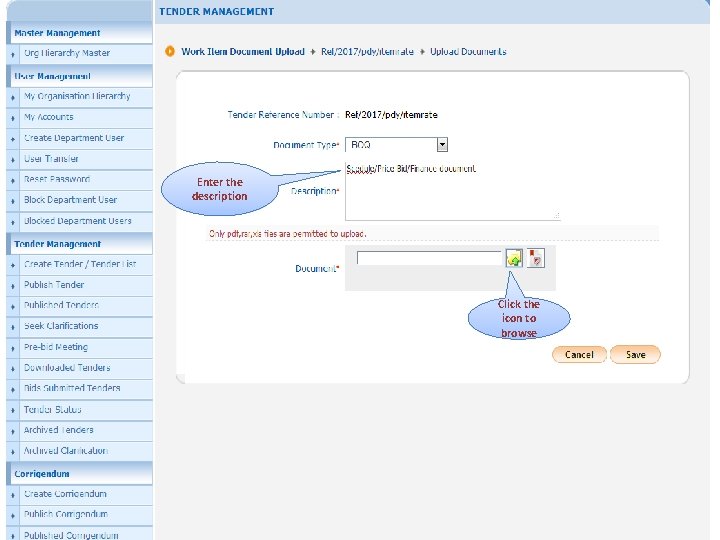
Task: Click arrow bullet beside User Transfer
Action: tap(13, 160)
